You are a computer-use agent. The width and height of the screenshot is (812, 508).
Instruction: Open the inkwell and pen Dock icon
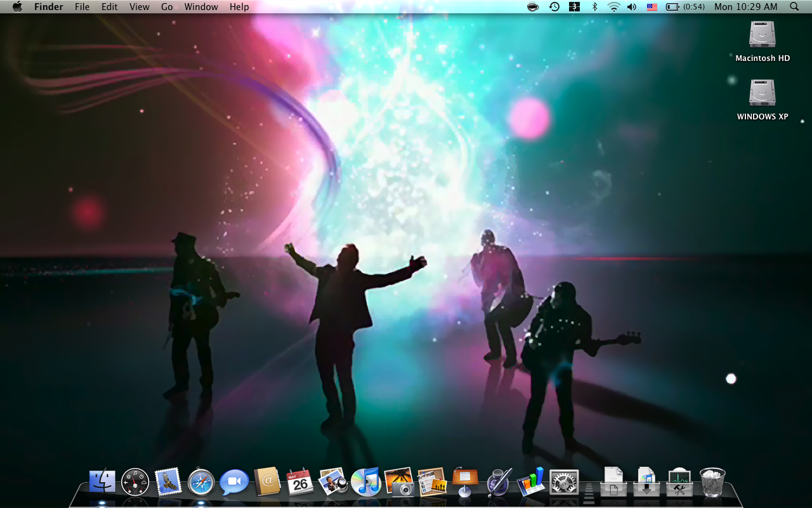coord(498,482)
